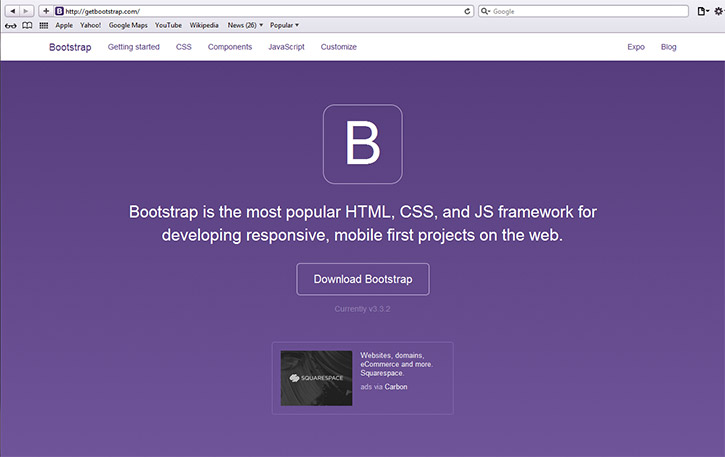Open the JavaScript nav item
This screenshot has height=457, width=725.
click(286, 47)
